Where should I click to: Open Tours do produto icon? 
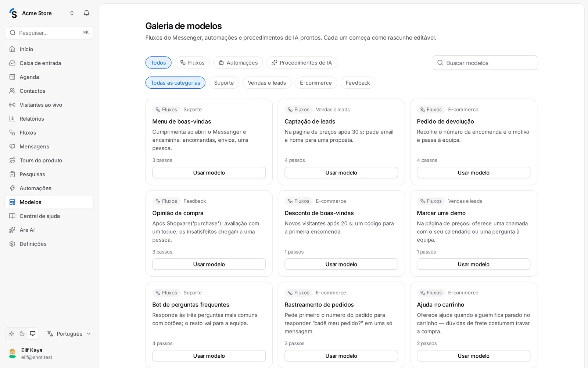pyautogui.click(x=12, y=160)
